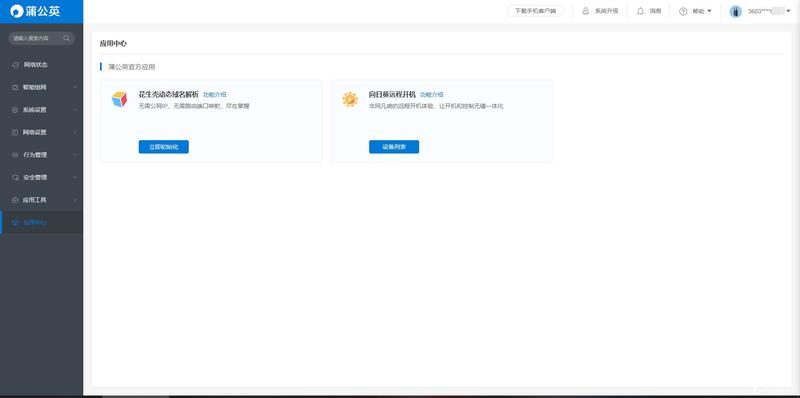Click the 花生壳 colorful cube app icon

coord(119,99)
